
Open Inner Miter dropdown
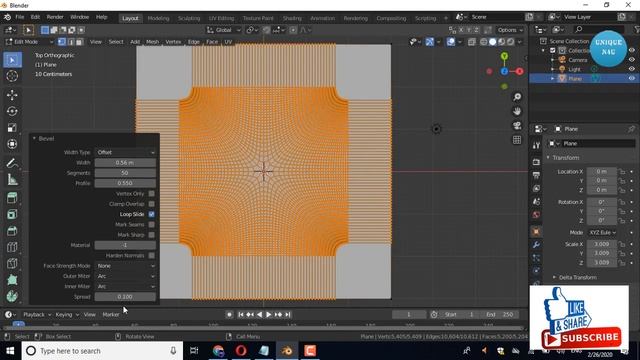[x=125, y=287]
